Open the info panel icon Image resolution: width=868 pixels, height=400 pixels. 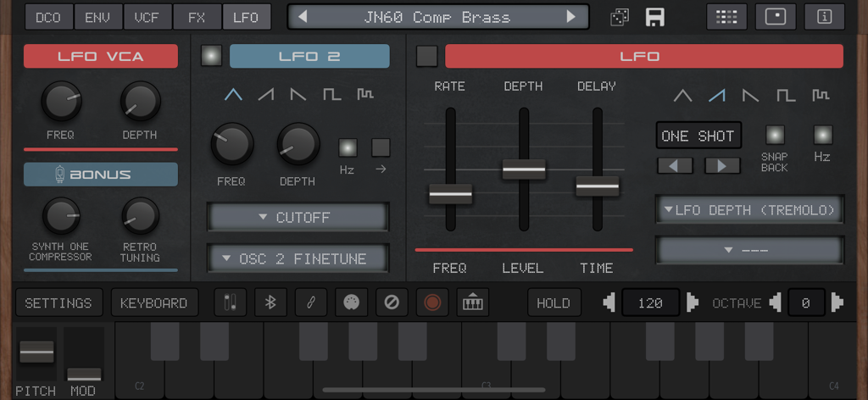824,17
